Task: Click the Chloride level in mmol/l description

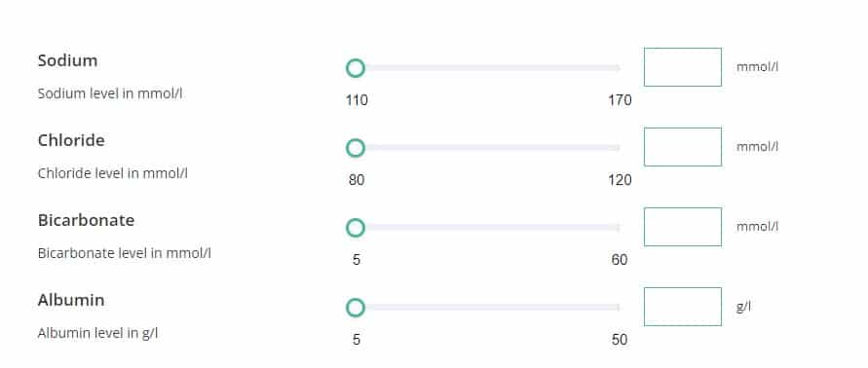Action: click(x=113, y=173)
